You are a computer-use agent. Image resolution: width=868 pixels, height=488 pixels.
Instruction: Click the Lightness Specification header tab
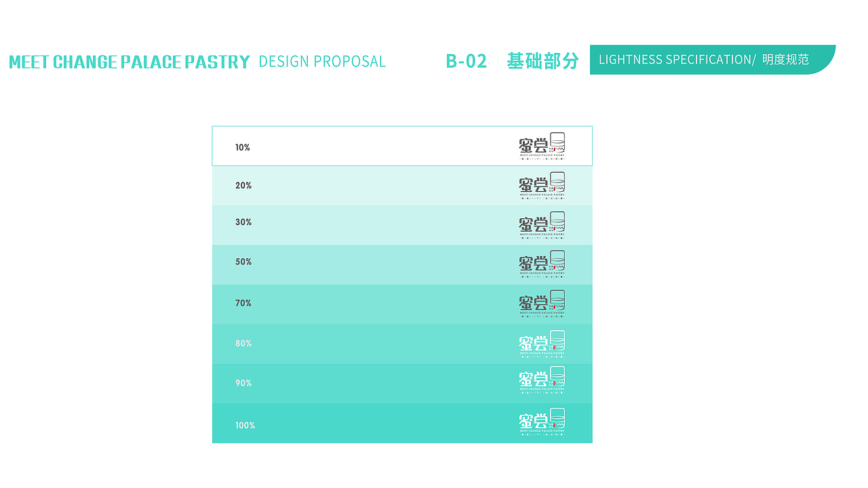[x=712, y=60]
